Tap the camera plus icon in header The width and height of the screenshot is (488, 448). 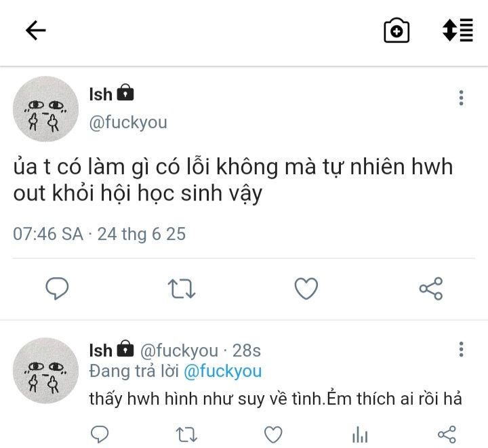tap(396, 30)
